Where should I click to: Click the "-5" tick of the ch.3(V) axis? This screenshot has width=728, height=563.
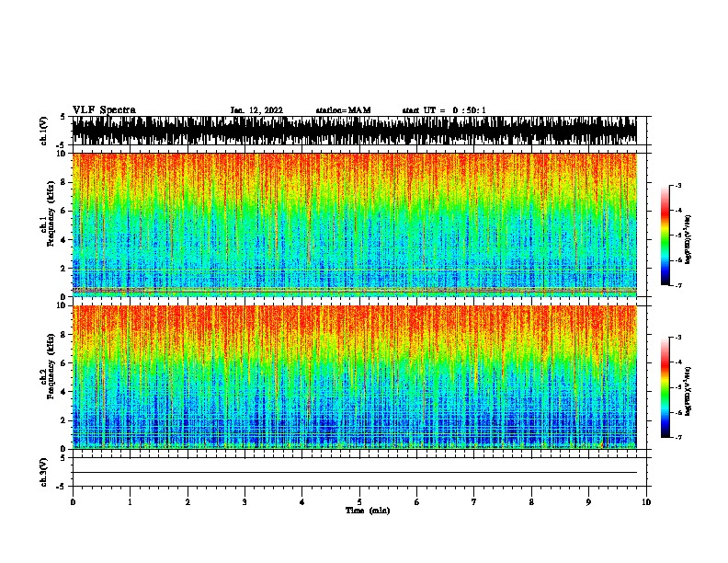62,487
